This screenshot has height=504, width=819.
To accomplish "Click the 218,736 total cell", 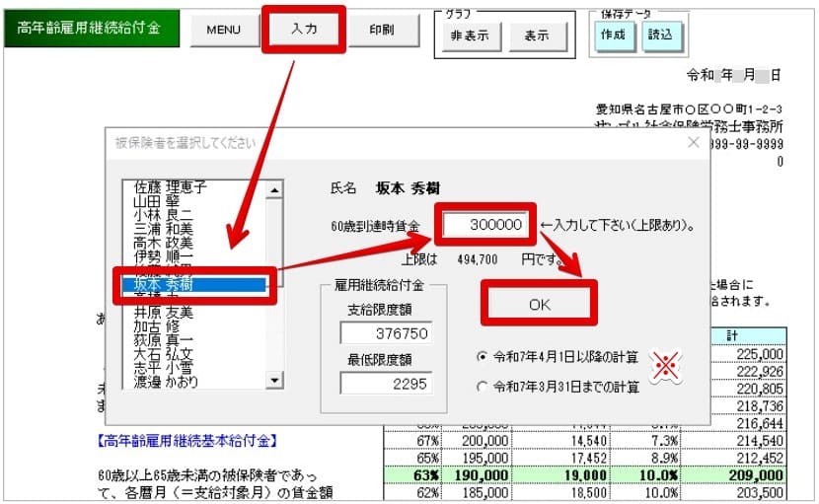I will tap(749, 406).
